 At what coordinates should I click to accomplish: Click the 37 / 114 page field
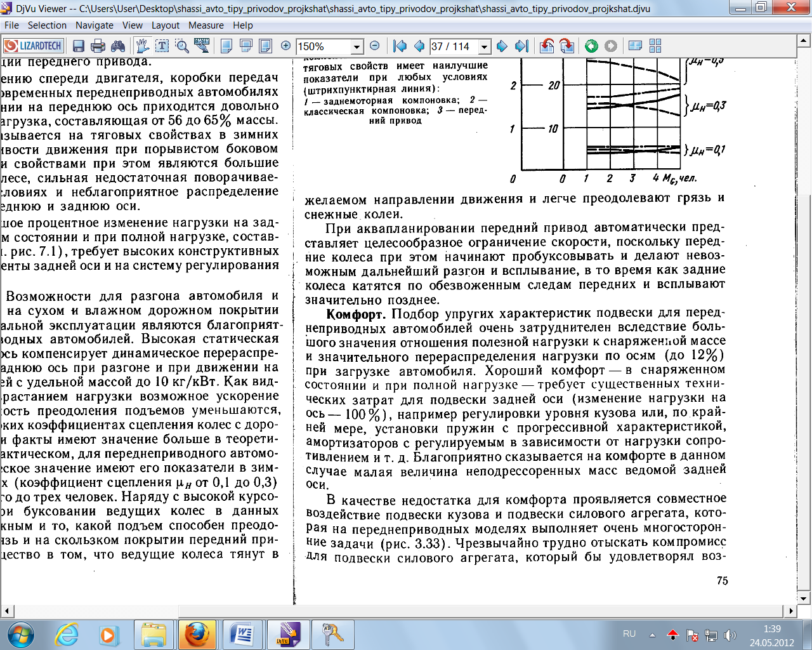[x=454, y=46]
